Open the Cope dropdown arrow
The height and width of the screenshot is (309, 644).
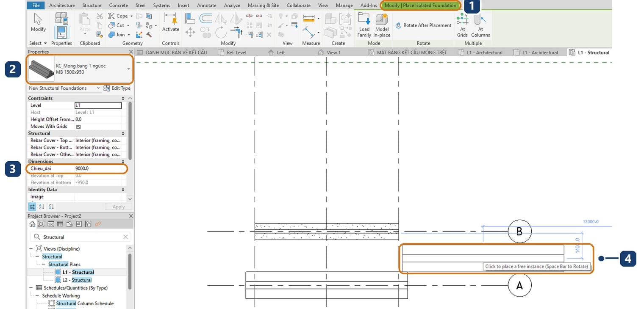[x=131, y=16]
